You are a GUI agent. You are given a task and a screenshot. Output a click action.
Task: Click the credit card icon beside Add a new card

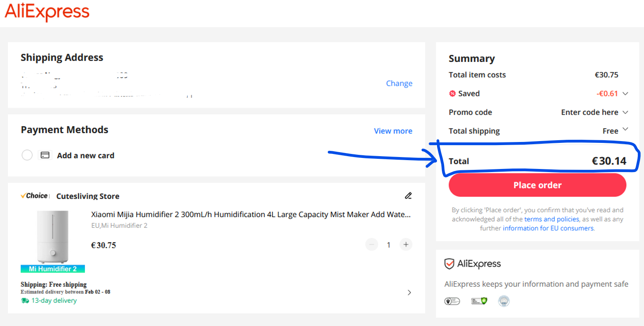[x=45, y=155]
